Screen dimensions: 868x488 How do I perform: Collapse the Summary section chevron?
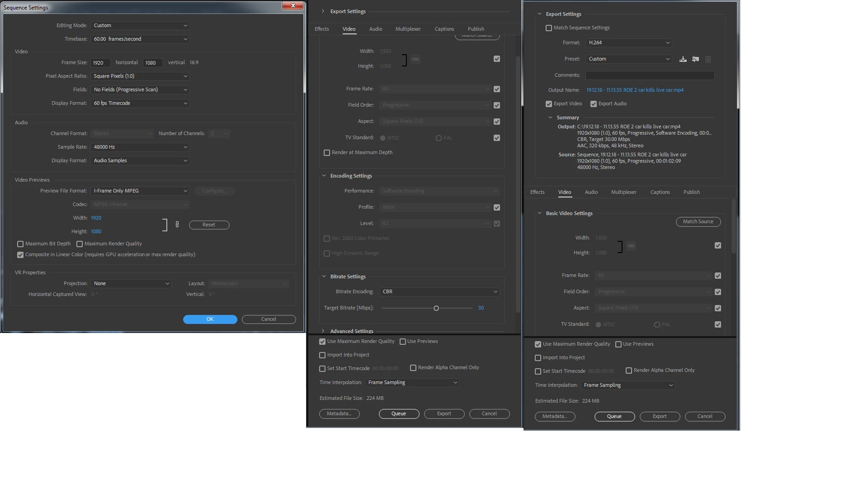550,117
